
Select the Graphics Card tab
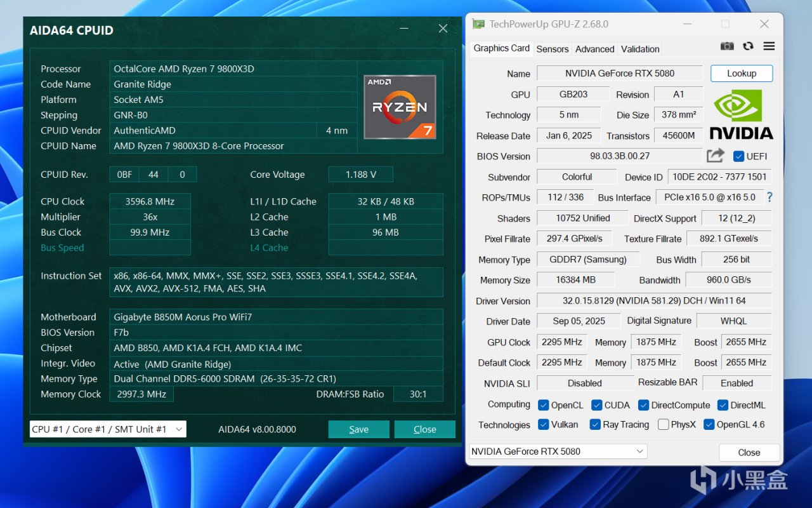coord(501,48)
